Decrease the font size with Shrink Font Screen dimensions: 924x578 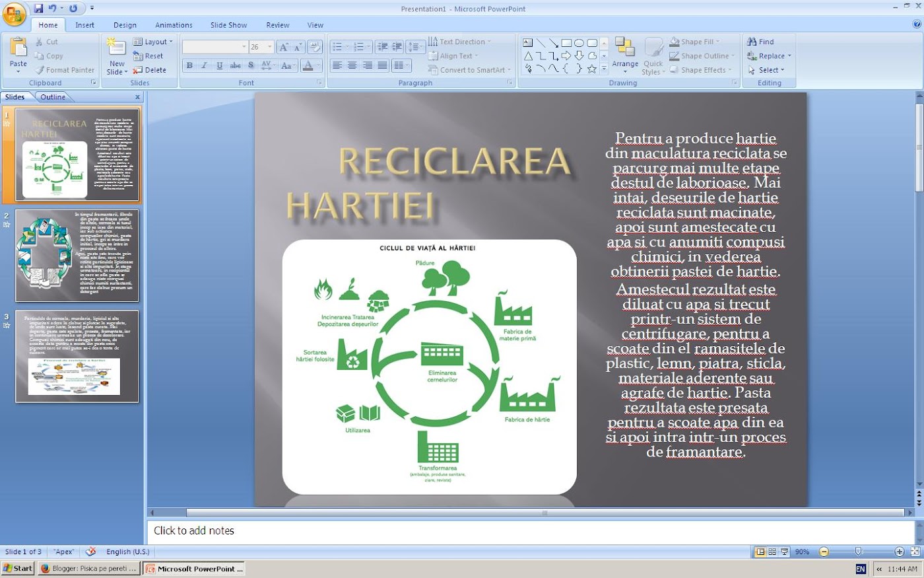pos(298,47)
